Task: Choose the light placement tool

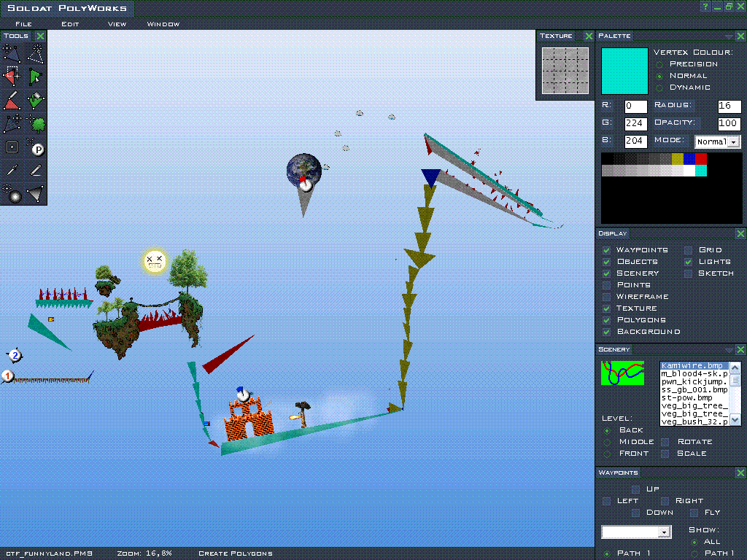Action: coord(12,194)
